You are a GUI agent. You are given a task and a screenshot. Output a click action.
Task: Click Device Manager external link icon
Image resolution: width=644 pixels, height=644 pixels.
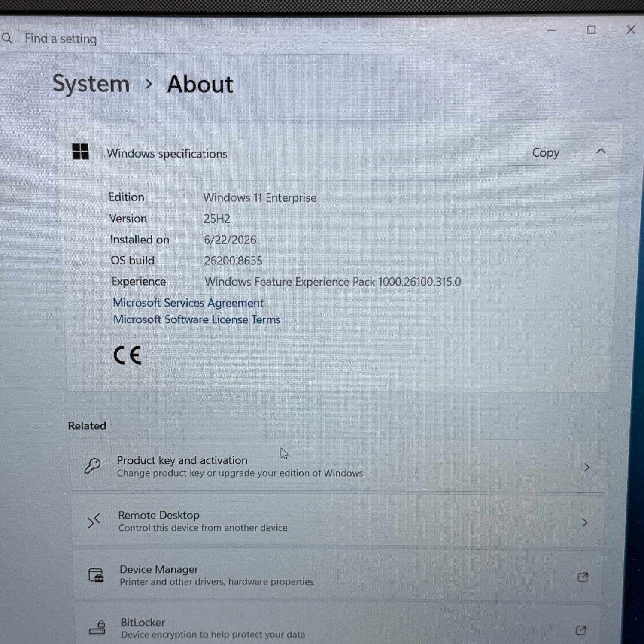(583, 577)
